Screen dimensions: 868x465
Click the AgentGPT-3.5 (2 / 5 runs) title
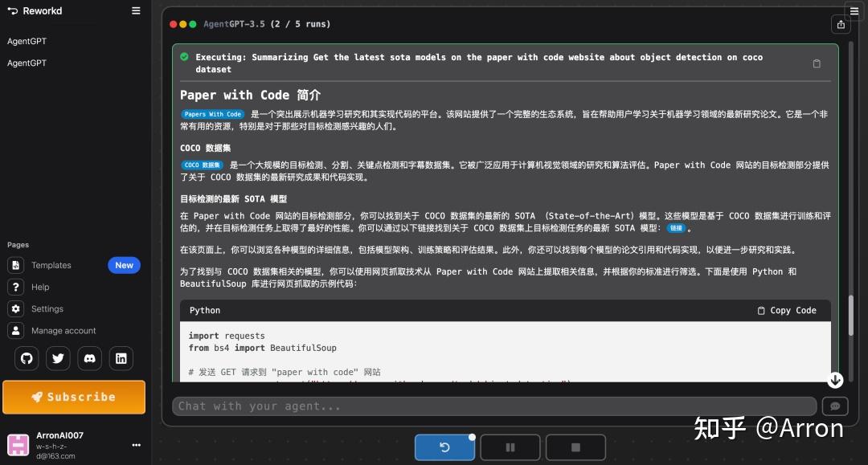[x=267, y=24]
